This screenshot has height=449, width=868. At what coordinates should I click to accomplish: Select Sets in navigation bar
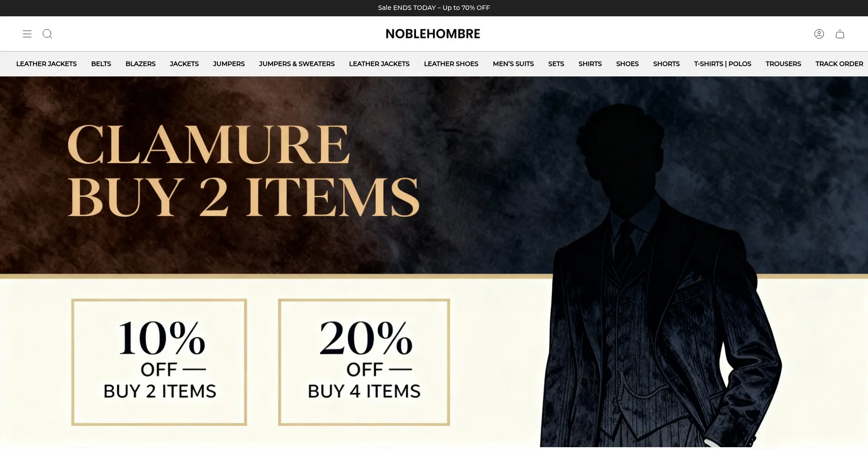[556, 64]
